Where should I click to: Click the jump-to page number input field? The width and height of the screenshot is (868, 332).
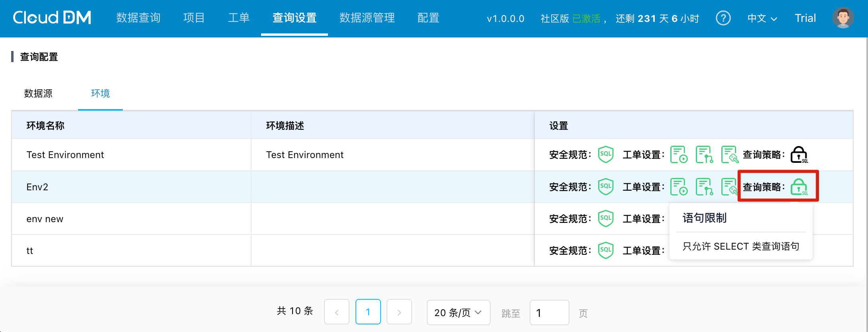549,313
